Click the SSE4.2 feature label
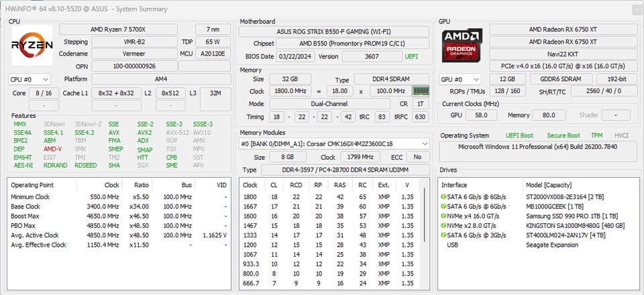 [x=85, y=133]
